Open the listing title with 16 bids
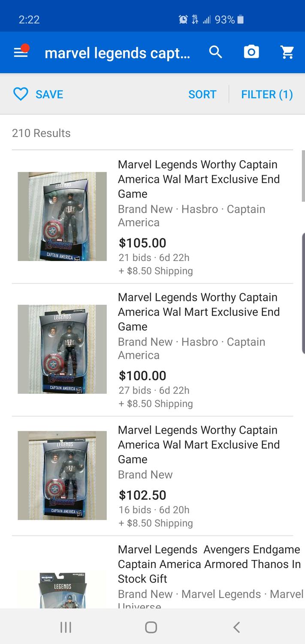Viewport: 305px width, 644px height. tap(198, 444)
